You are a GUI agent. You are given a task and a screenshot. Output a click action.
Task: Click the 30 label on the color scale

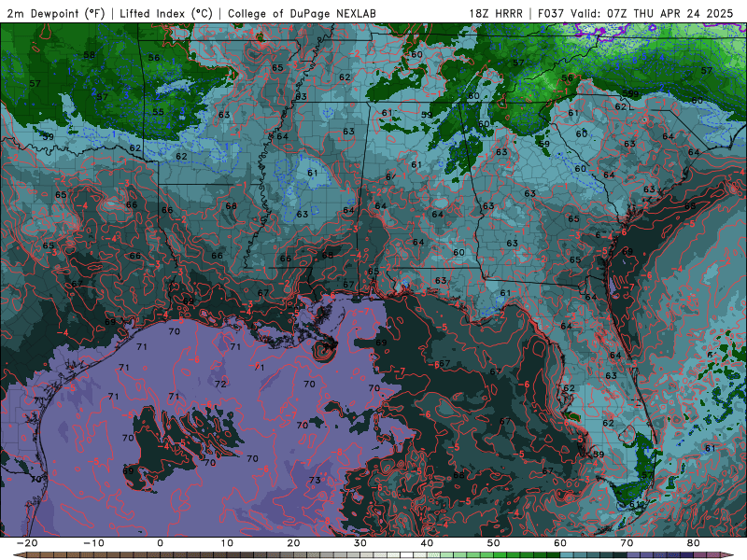(x=360, y=543)
